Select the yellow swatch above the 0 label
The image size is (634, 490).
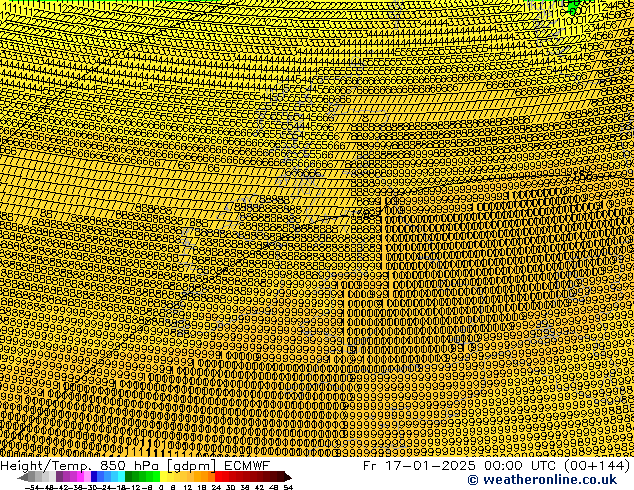[163, 477]
